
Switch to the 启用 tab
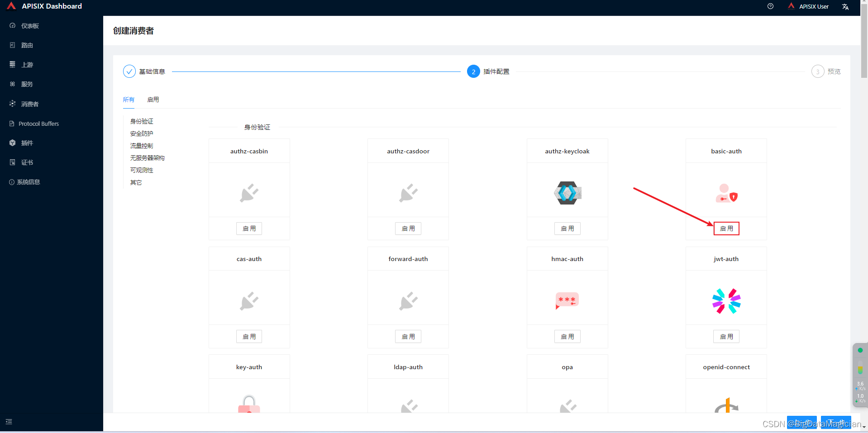[153, 100]
